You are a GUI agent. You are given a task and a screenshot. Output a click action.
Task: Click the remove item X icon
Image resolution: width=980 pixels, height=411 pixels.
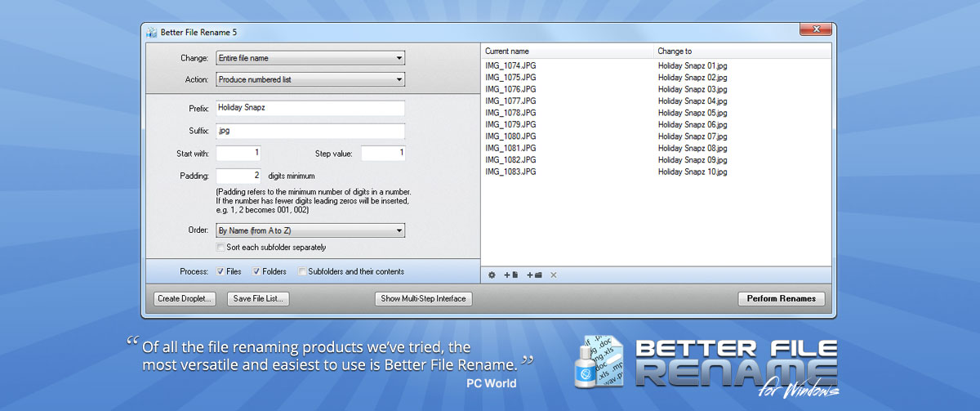click(554, 275)
